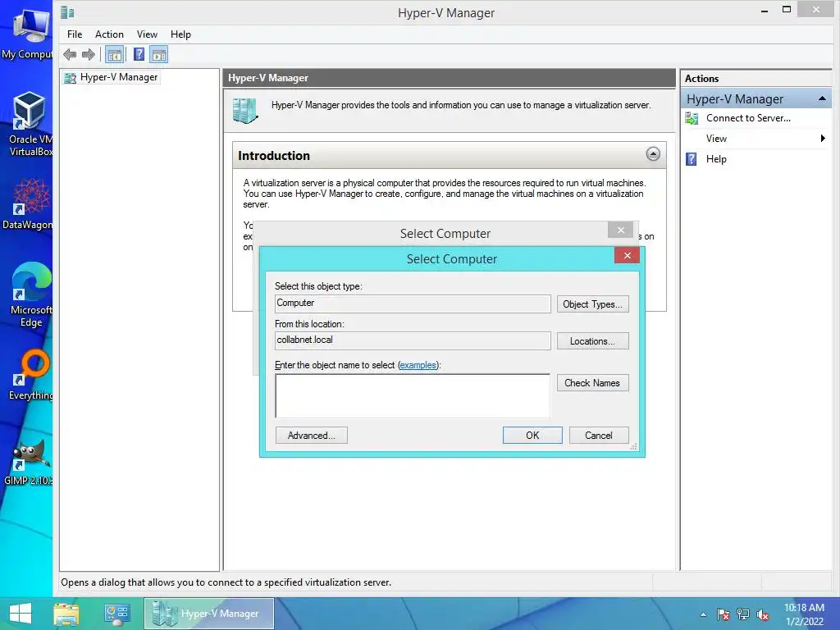Image resolution: width=840 pixels, height=630 pixels.
Task: Open the View menu in the menu bar
Action: pos(147,34)
